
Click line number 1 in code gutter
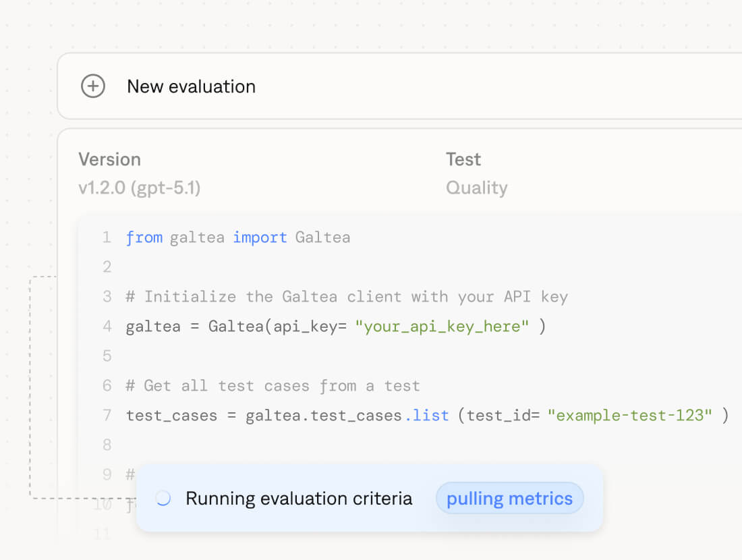pyautogui.click(x=107, y=237)
